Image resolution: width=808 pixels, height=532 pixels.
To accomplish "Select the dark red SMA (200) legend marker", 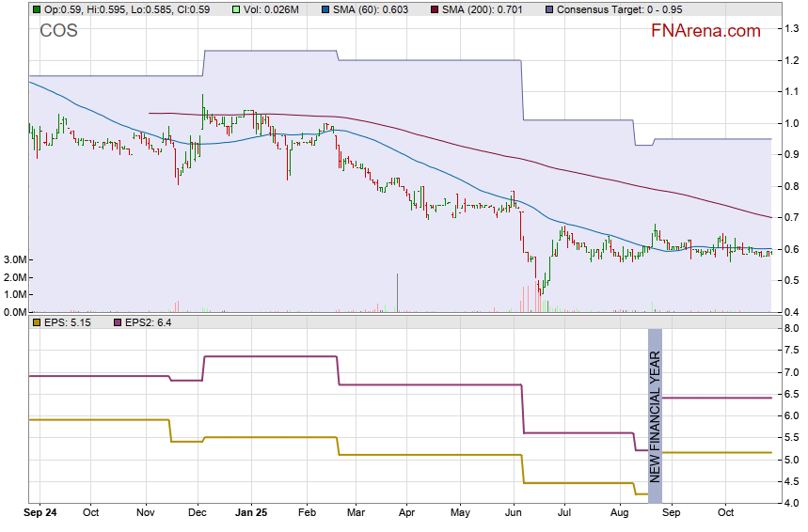I will 435,9.
